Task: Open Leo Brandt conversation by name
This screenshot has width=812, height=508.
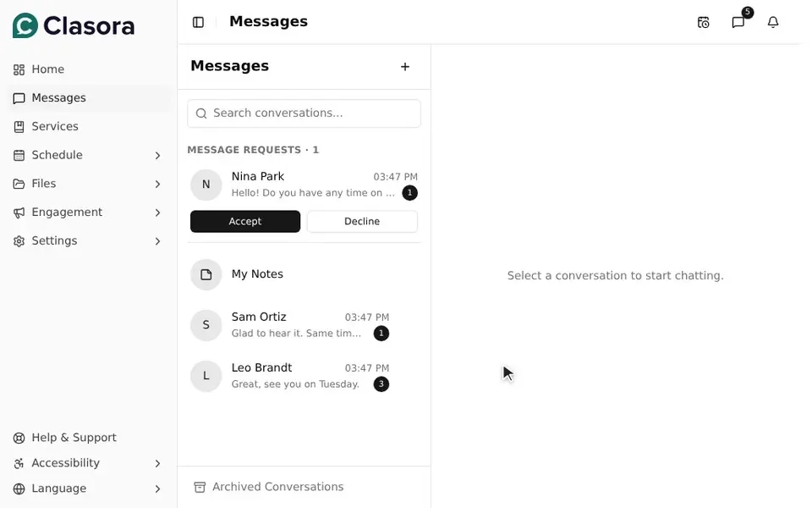Action: click(x=261, y=367)
